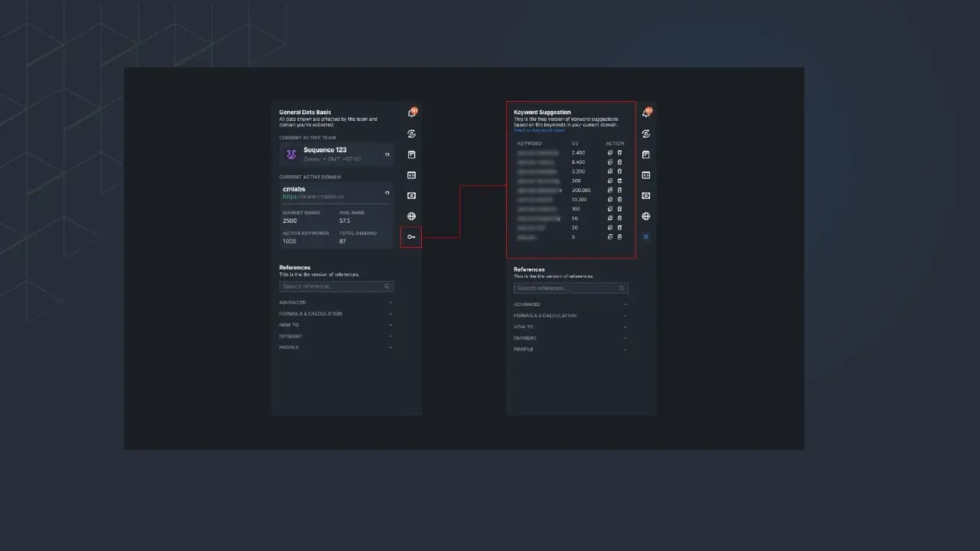
Task: Expand PAYMENT in General Data Basis panel
Action: 336,336
